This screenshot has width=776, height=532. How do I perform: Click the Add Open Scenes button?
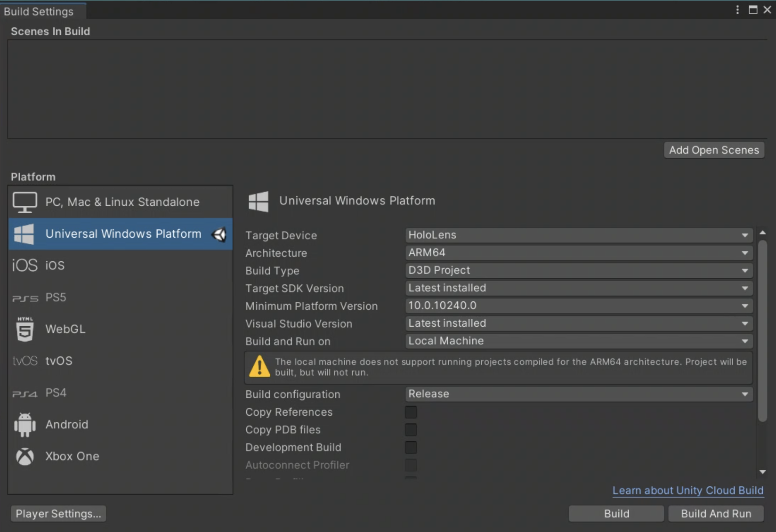pyautogui.click(x=714, y=150)
